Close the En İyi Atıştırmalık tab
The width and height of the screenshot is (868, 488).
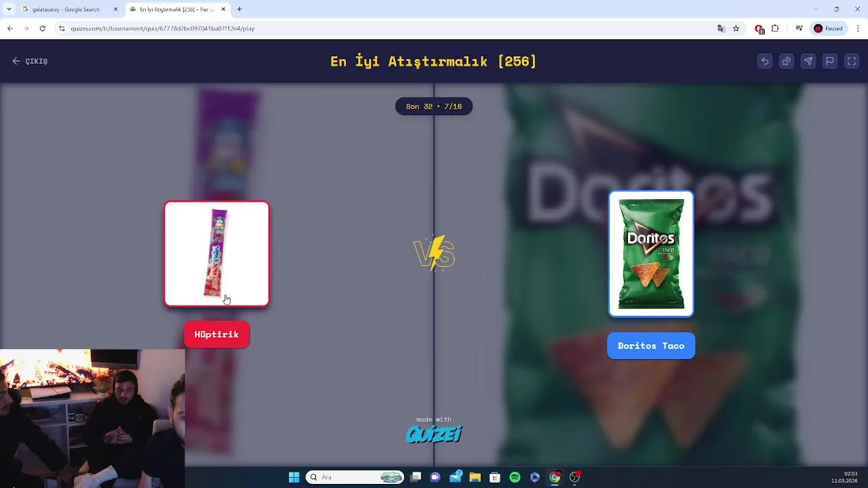coord(223,9)
